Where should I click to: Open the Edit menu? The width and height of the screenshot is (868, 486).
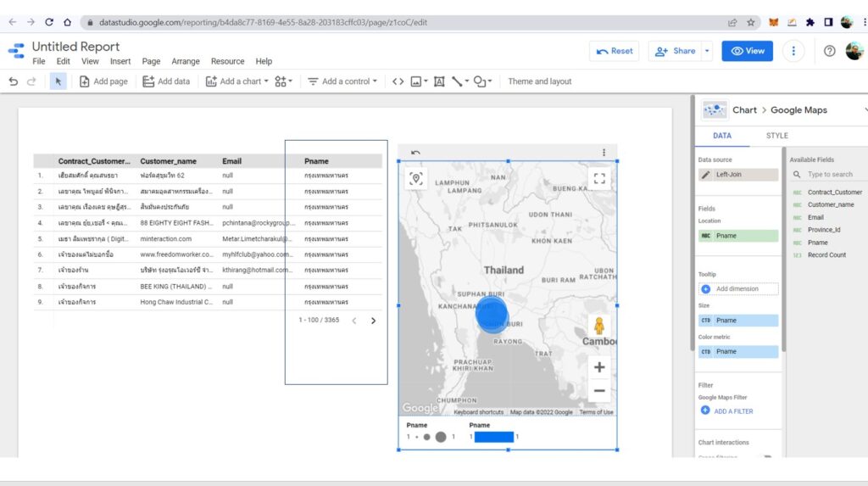63,62
